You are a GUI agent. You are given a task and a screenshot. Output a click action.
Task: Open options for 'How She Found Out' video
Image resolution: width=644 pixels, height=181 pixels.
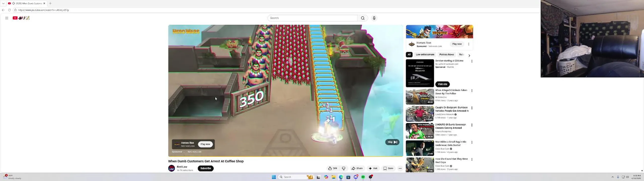(472, 159)
